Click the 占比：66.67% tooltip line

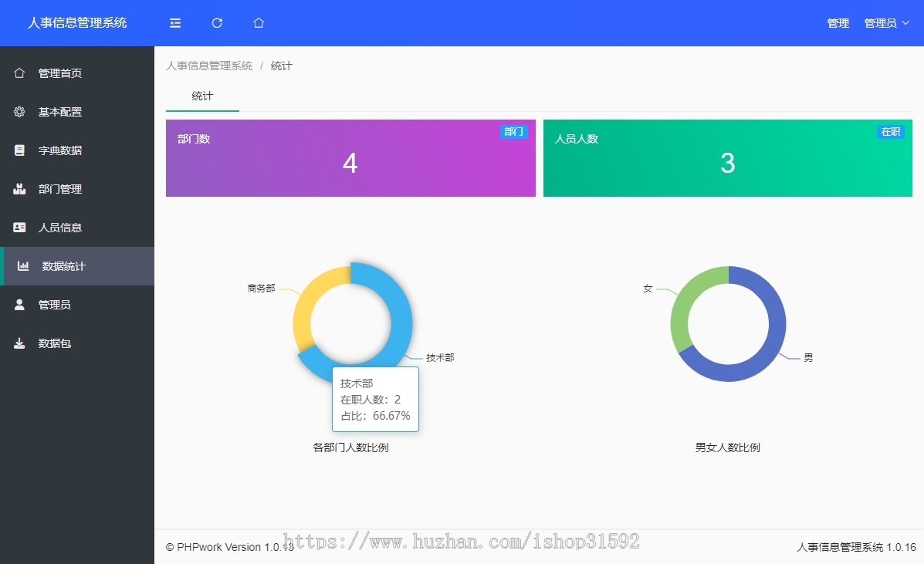pos(375,416)
